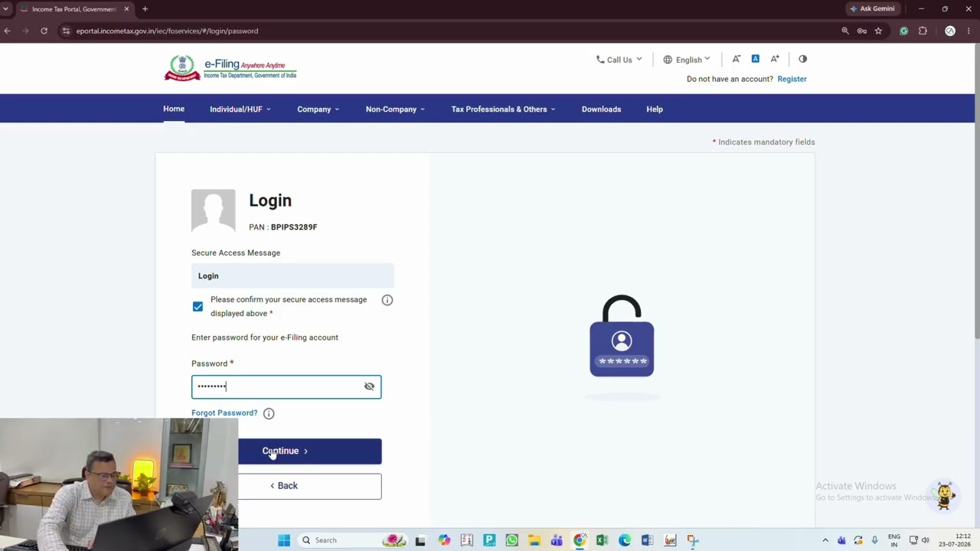This screenshot has width=980, height=551.
Task: Reset font size with the blue A icon
Action: 755,59
